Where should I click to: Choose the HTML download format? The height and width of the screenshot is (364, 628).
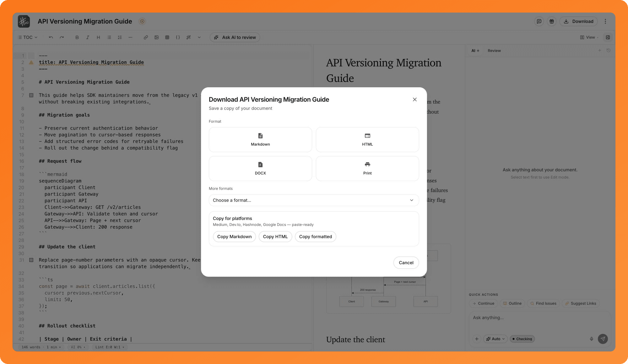pyautogui.click(x=367, y=140)
